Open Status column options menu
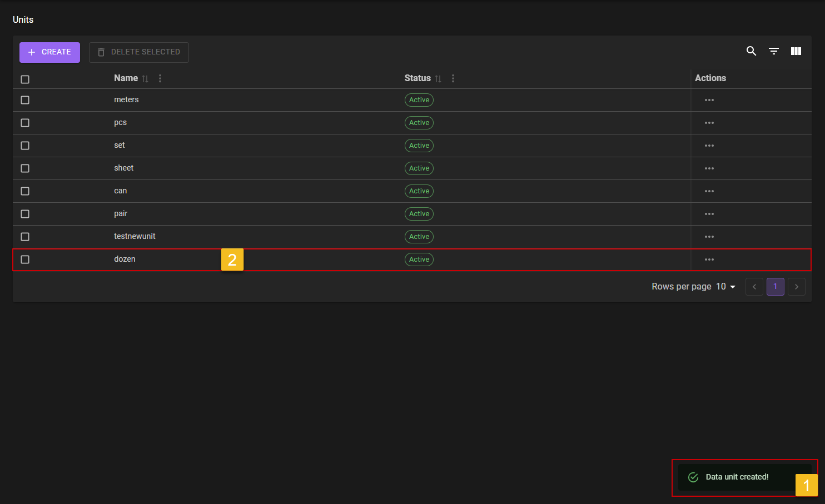 click(x=453, y=78)
